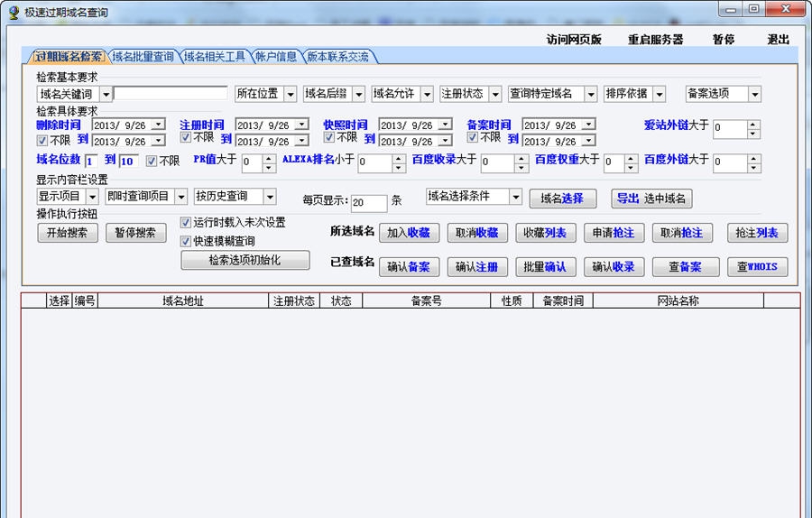Increase PR值大于 spinner value

pyautogui.click(x=269, y=159)
